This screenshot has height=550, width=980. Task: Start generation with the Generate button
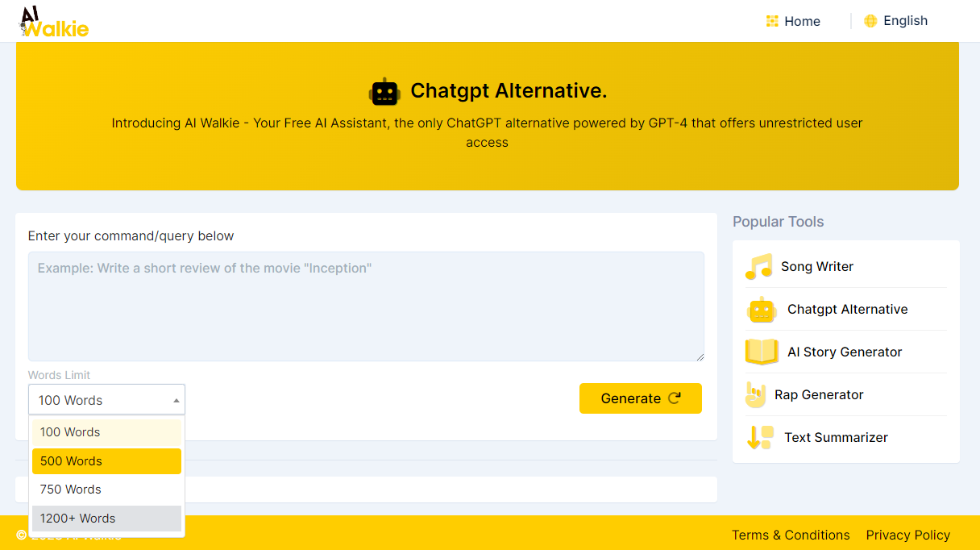(x=641, y=398)
